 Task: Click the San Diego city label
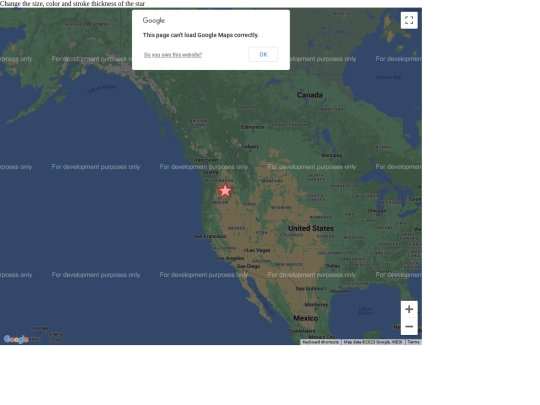point(248,266)
